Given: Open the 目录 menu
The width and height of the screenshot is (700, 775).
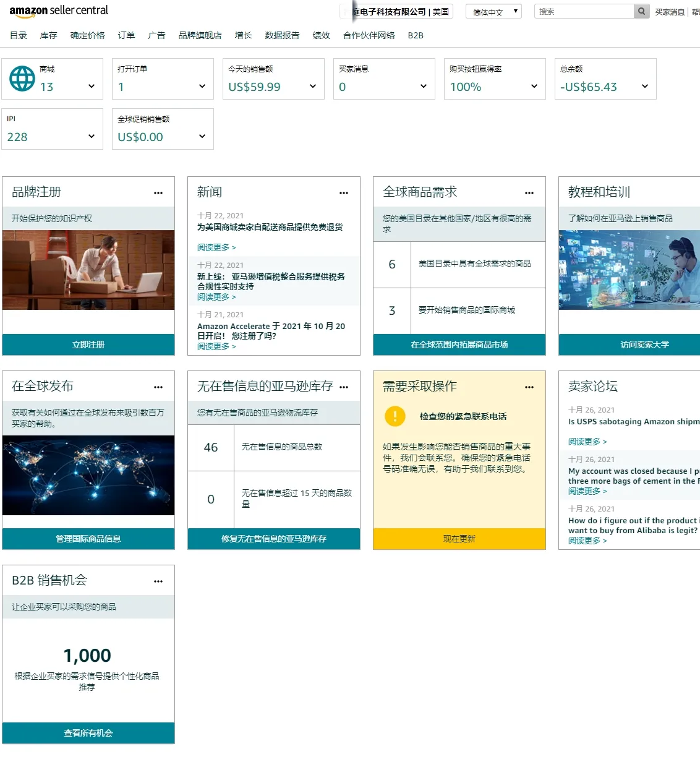Looking at the screenshot, I should click(19, 35).
